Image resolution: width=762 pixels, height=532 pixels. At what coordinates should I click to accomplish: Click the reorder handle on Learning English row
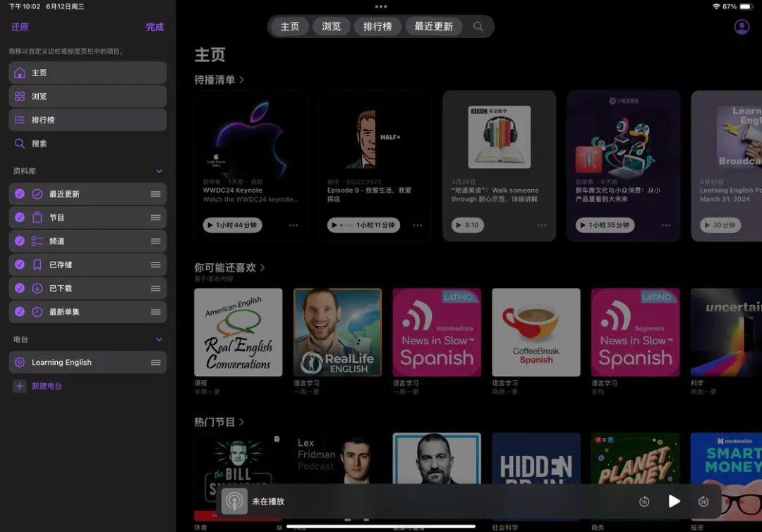155,363
